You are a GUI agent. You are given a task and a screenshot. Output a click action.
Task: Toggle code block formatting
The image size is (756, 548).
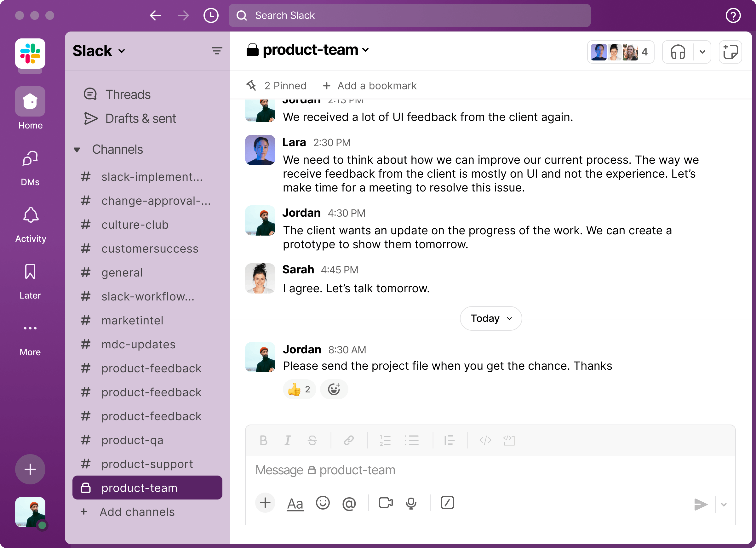(x=509, y=440)
